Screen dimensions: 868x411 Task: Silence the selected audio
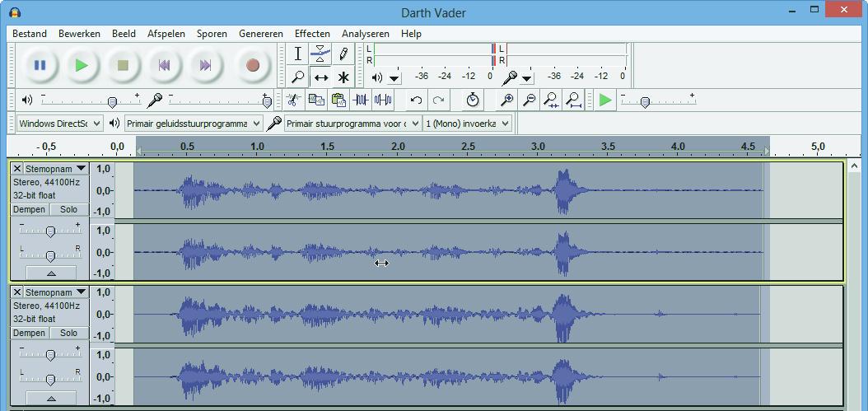[382, 100]
